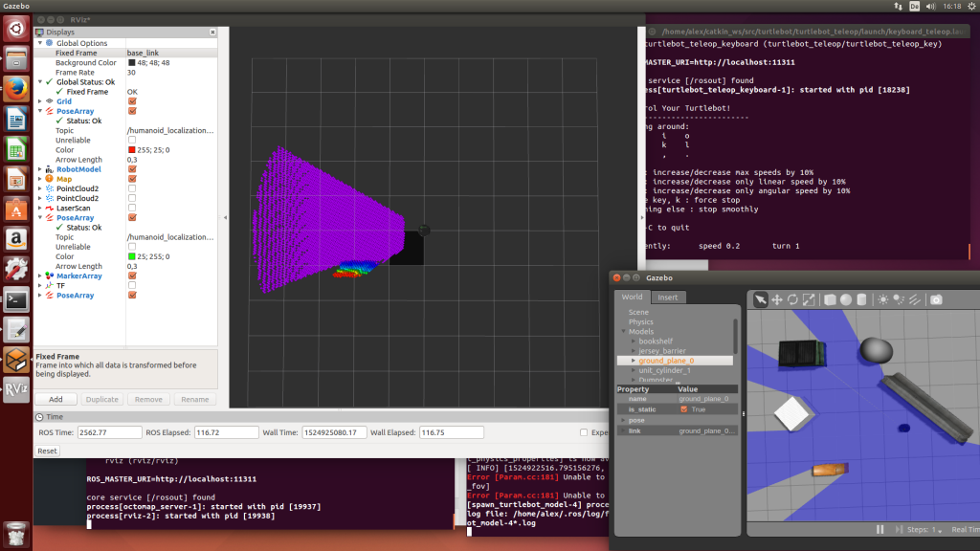Collapse the Global Status: Ok node

click(40, 82)
